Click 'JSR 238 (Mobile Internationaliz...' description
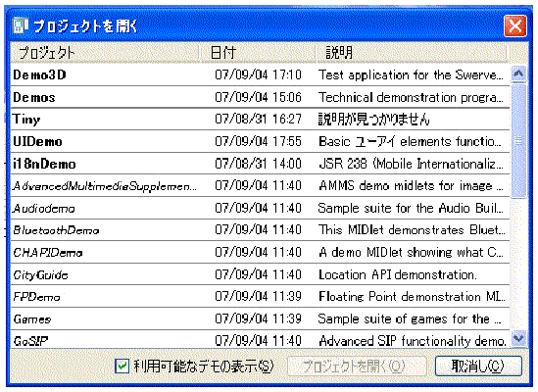 coord(411,164)
